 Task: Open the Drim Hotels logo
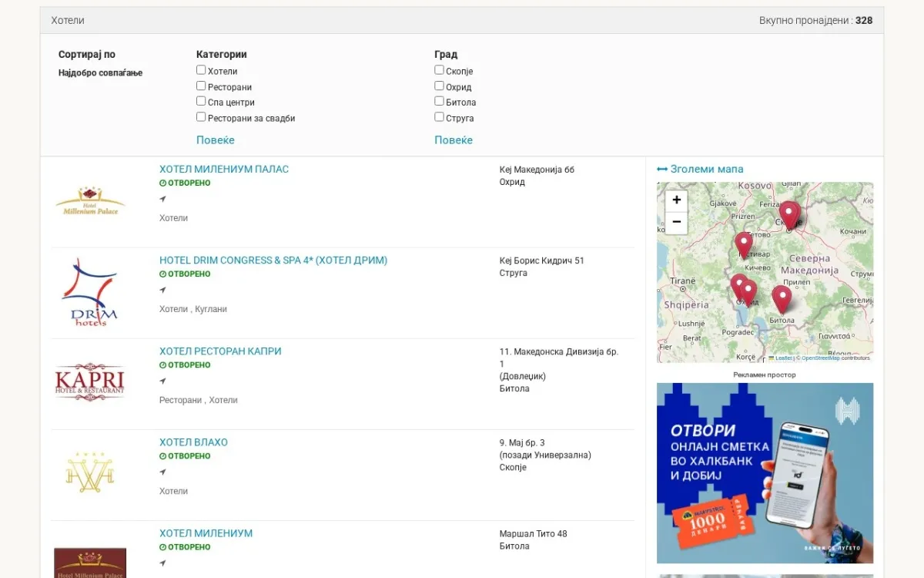[90, 292]
